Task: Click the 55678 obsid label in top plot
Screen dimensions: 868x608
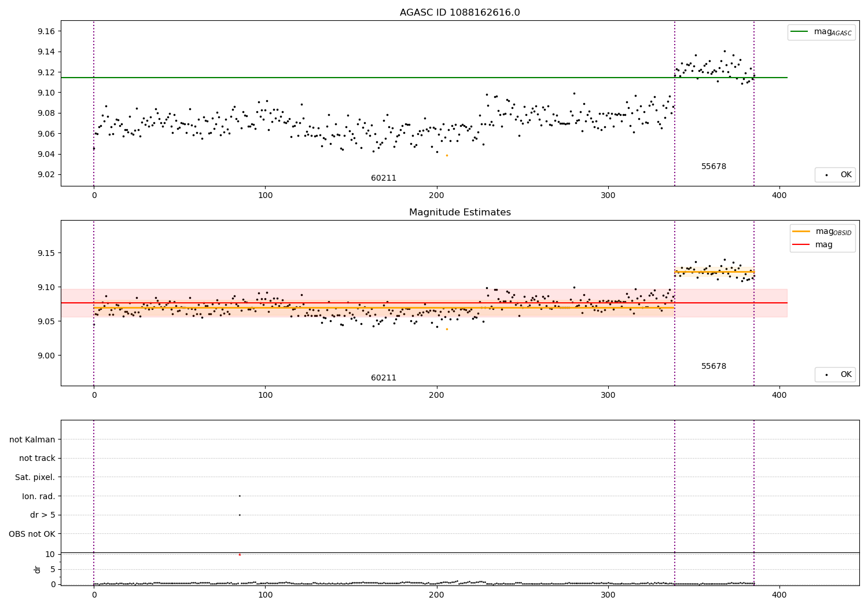Action: tap(713, 167)
